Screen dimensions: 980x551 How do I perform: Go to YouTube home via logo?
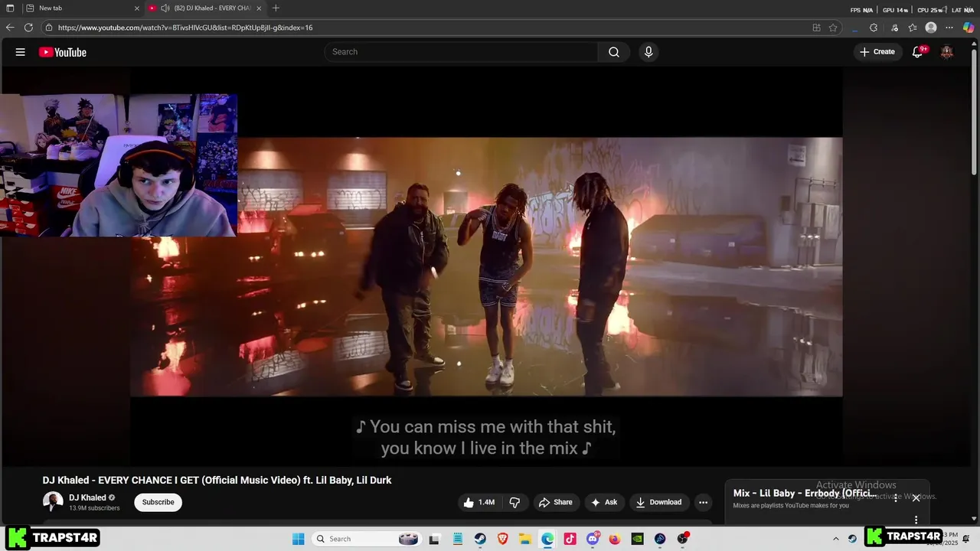[x=63, y=52]
